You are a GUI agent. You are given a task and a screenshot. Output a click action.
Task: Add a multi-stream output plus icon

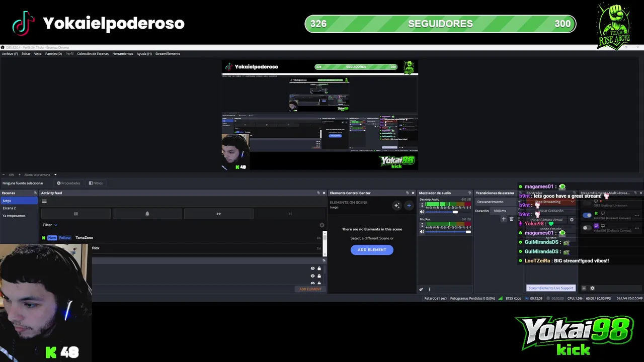coord(584,288)
